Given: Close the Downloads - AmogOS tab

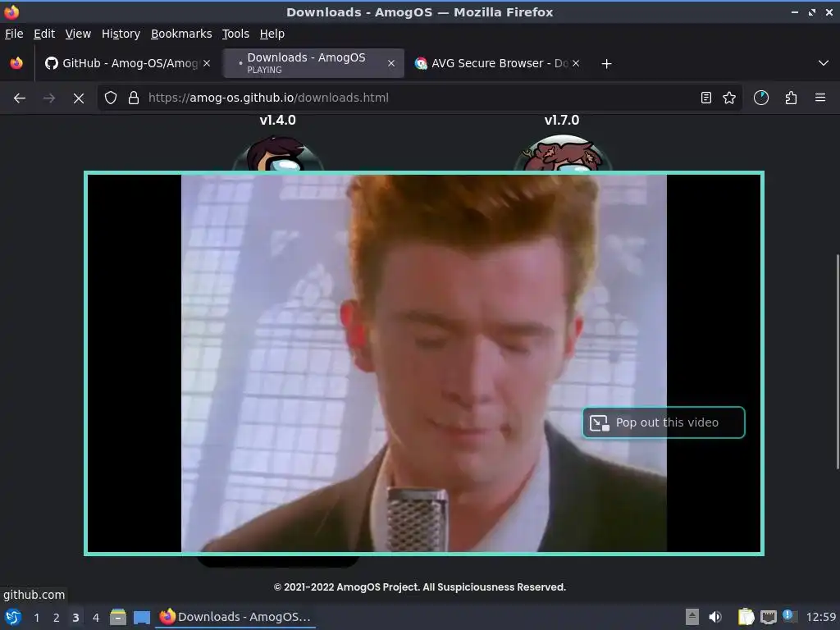Looking at the screenshot, I should pyautogui.click(x=391, y=63).
